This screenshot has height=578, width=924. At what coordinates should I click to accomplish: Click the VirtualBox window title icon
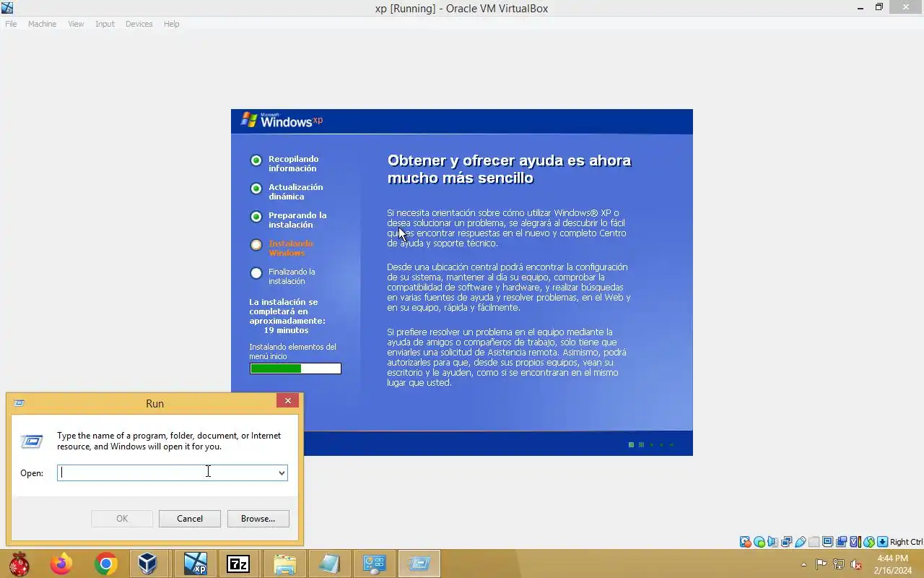coord(7,8)
